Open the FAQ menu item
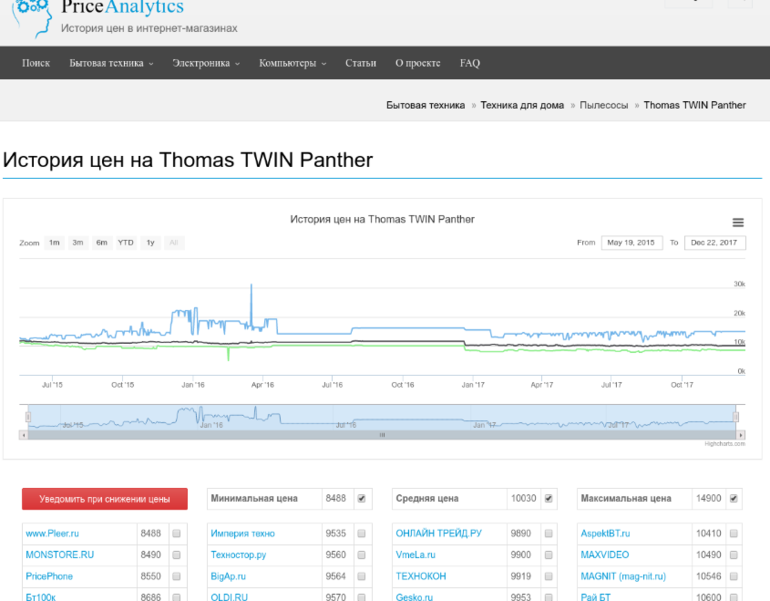This screenshot has height=601, width=770. click(x=469, y=63)
